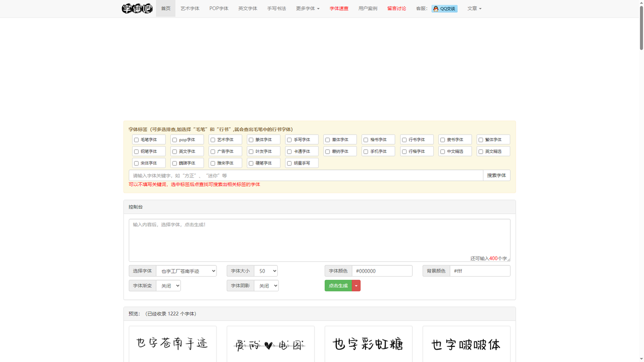
Task: Enable the 行书字体 checkbox
Action: coord(404,140)
